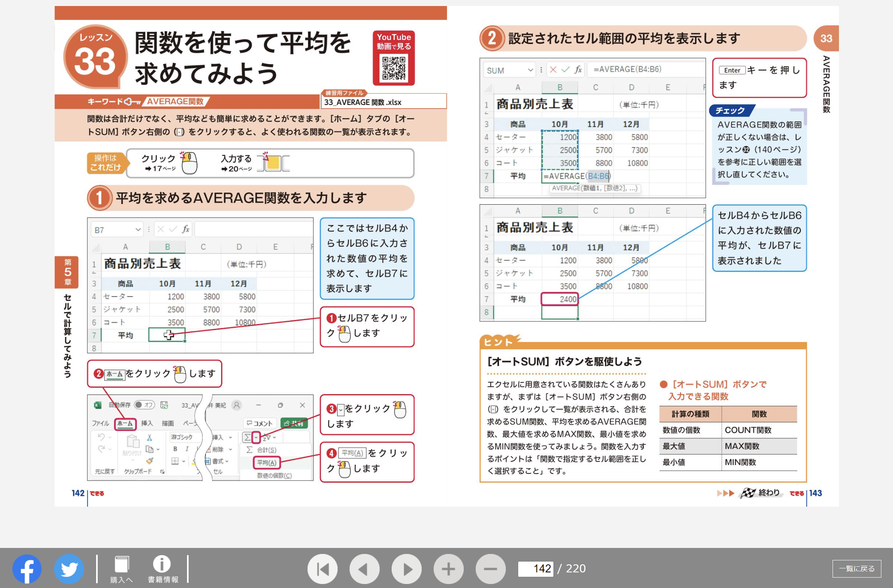Select the ホーム tab in the Excel screenshot
Screen dimensions: 893x588
125,423
